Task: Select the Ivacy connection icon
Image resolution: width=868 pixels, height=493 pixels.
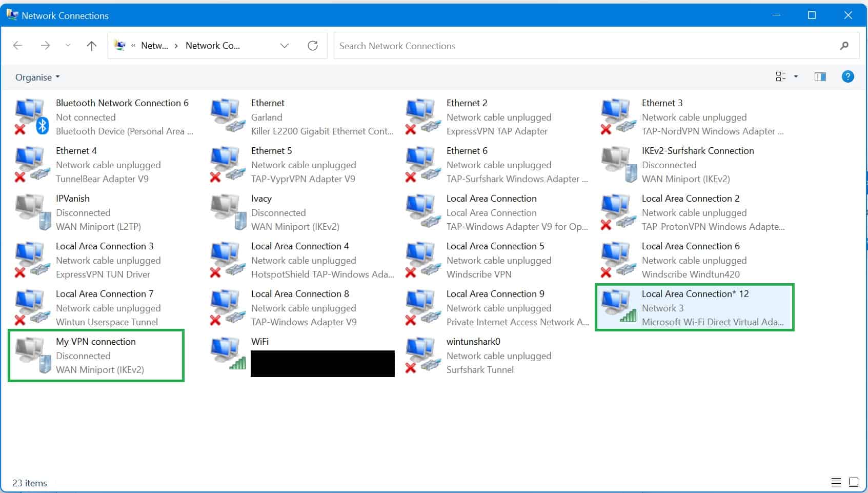Action: (x=229, y=212)
